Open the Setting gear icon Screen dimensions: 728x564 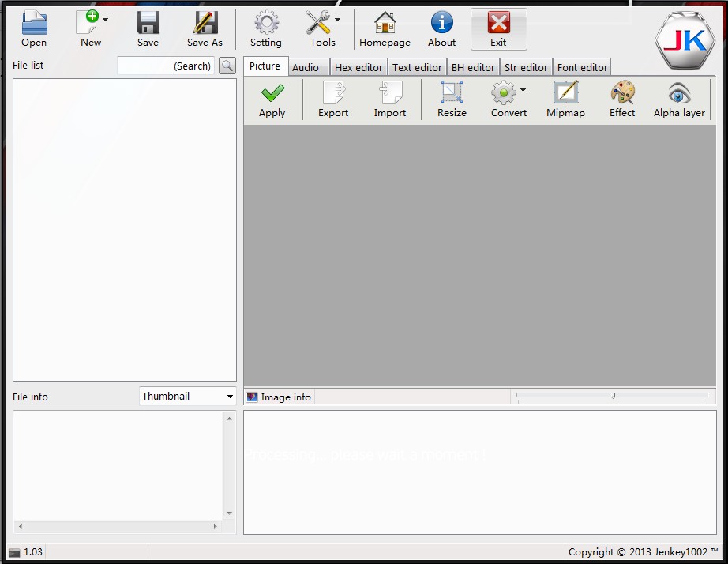point(266,22)
